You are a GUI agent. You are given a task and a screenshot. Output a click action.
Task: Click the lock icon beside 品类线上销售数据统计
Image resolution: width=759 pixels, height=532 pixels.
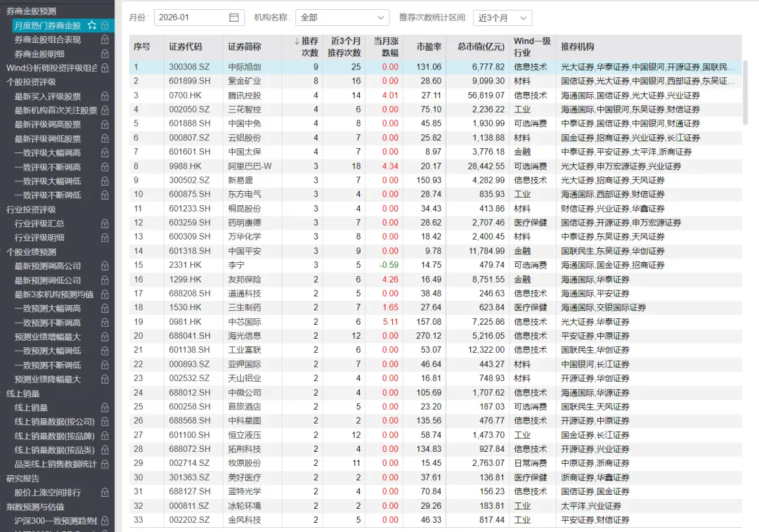(x=105, y=465)
